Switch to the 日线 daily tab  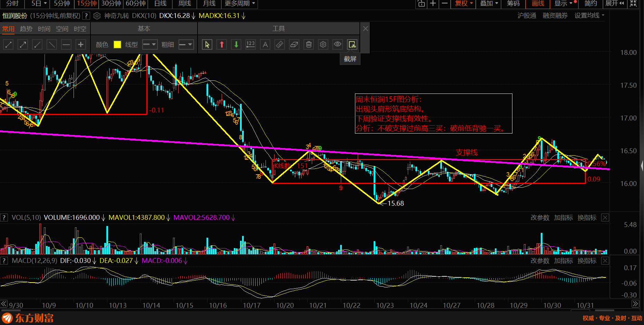160,4
